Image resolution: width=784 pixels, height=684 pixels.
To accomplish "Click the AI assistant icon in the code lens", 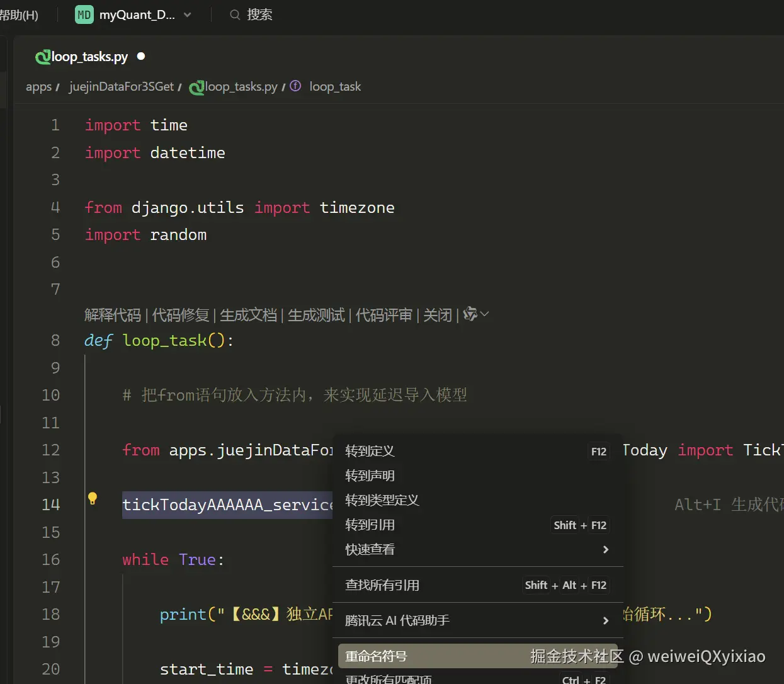I will [x=470, y=314].
